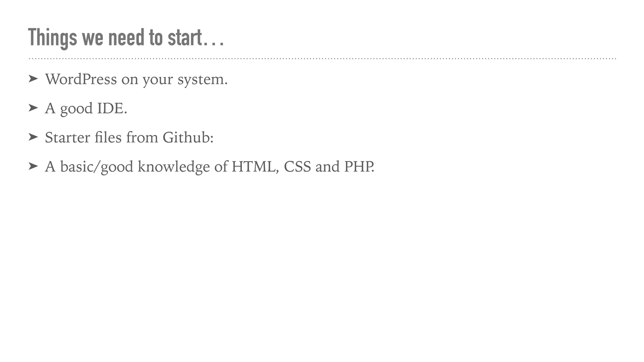Viewport: 644px width, 362px height.
Task: Click the word 'PHP.' in the last bullet
Action: click(x=359, y=167)
